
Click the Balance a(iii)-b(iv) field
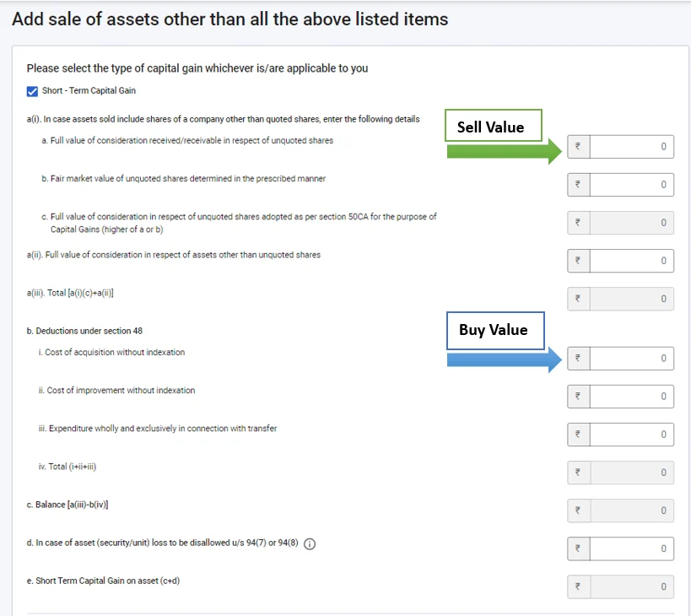[x=631, y=511]
